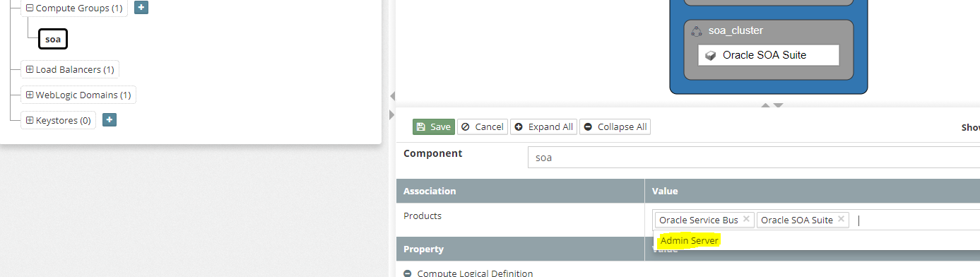This screenshot has height=277, width=980.
Task: Remove Oracle SOA Suite product tag
Action: [x=841, y=220]
